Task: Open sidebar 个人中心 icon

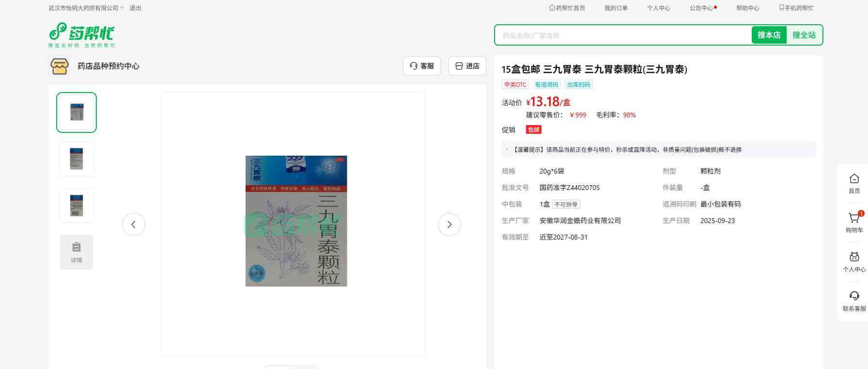Action: (x=854, y=257)
